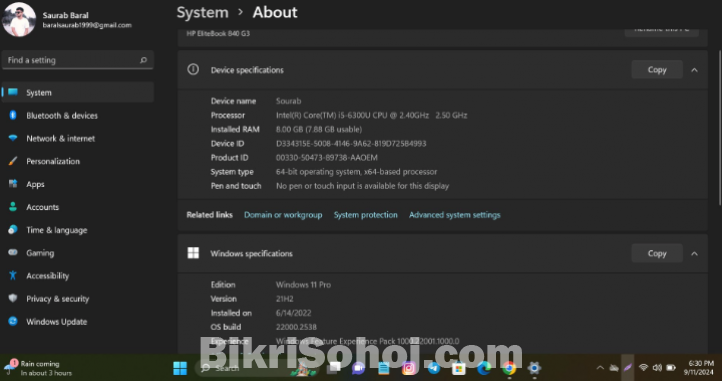The width and height of the screenshot is (722, 381).
Task: Open Microsoft Store from taskbar
Action: click(x=459, y=368)
